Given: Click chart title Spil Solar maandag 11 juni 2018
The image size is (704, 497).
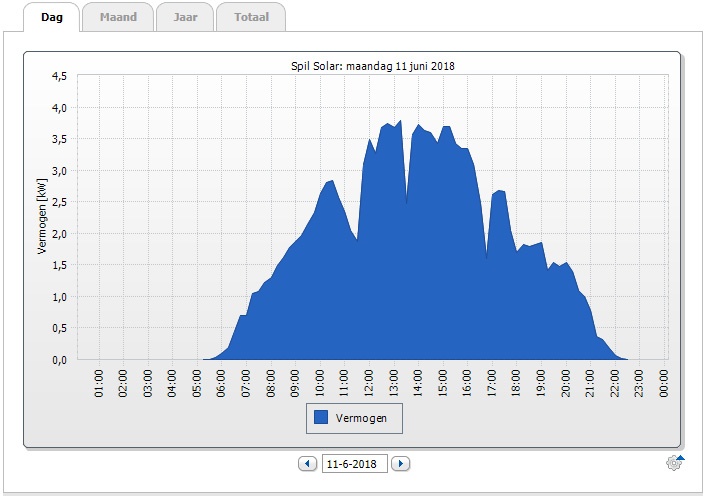Looking at the screenshot, I should [x=373, y=66].
